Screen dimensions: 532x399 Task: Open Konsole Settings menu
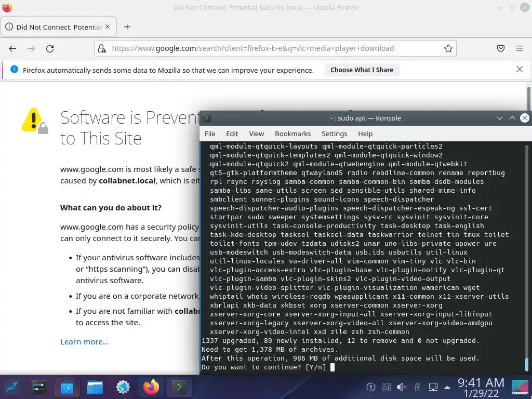(334, 134)
